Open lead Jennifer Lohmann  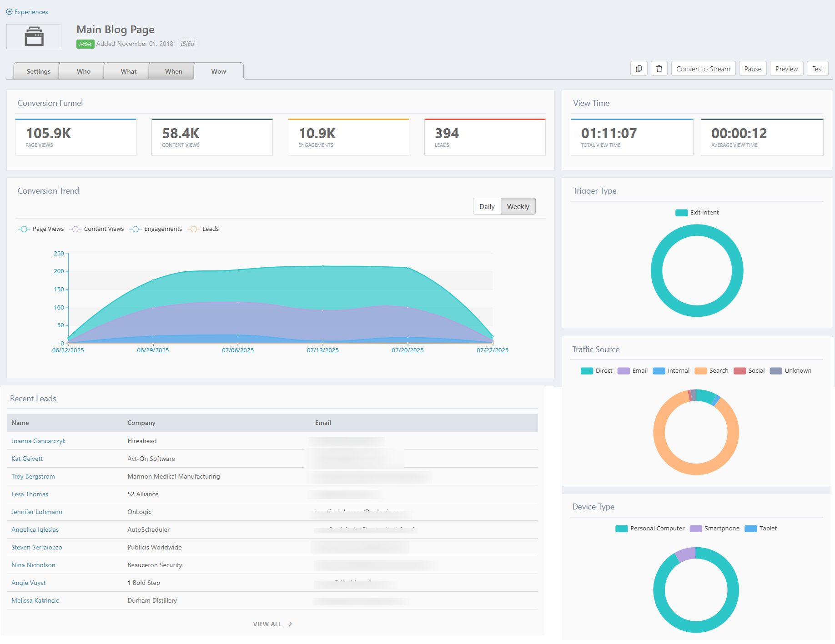click(37, 512)
